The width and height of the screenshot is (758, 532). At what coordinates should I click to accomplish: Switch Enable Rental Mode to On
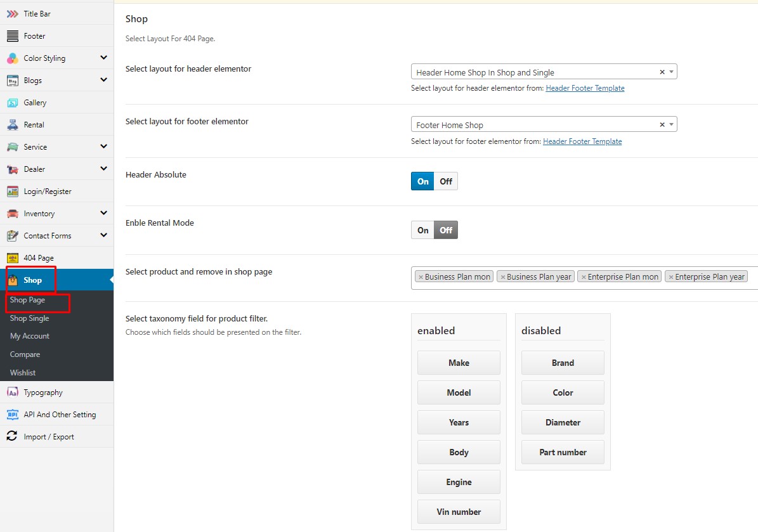click(423, 230)
